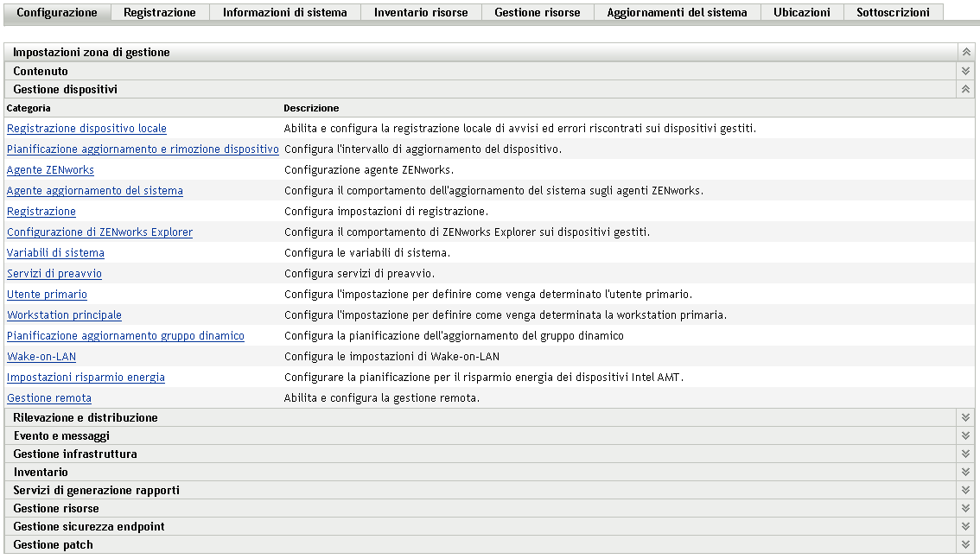Select the Inventario risorse tab
This screenshot has width=980, height=559.
coord(421,12)
